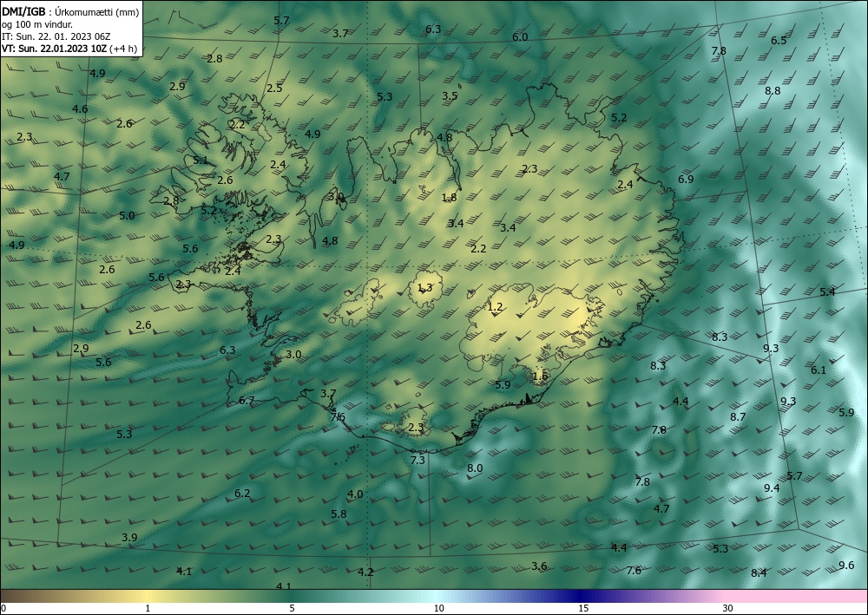Screen dimensions: 868x615
Task: Click the '5.4' value label
Action: coord(827,292)
